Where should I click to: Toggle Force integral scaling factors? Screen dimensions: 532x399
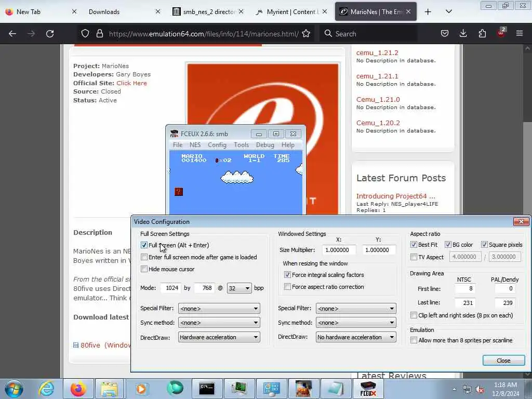[287, 275]
